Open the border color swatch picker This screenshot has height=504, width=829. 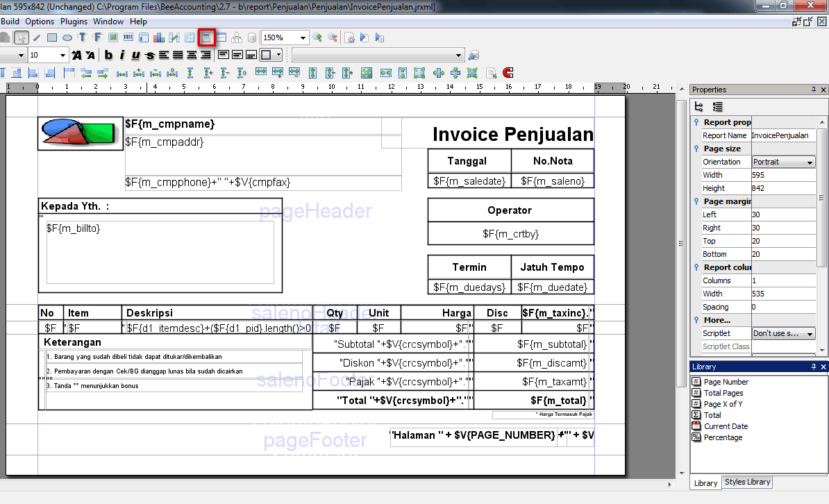(x=269, y=55)
